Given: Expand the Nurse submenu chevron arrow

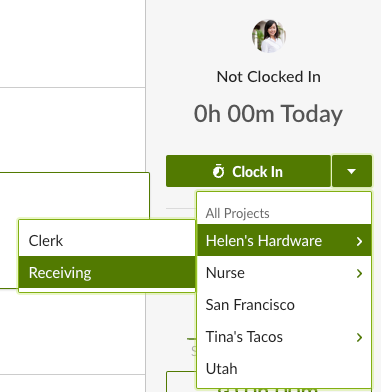Looking at the screenshot, I should coord(359,273).
